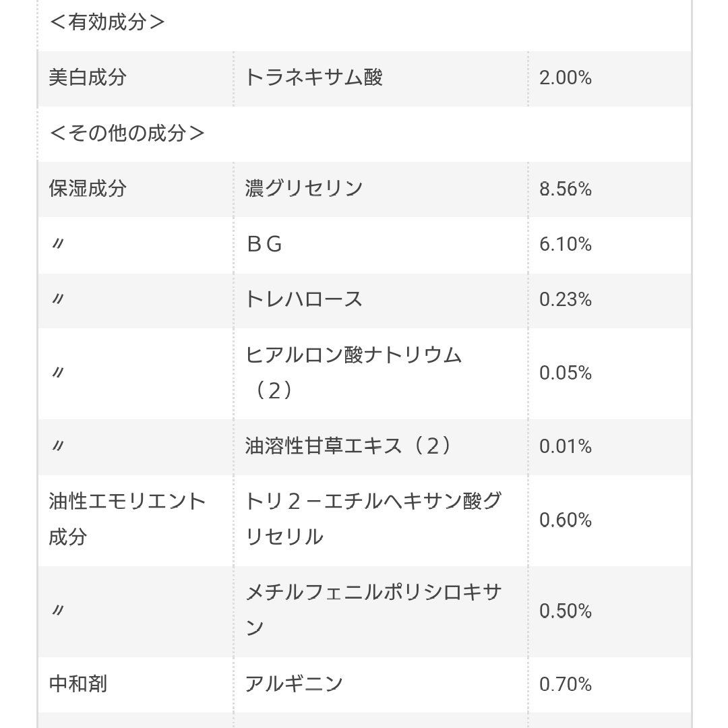
Task: Click the 0.01% concentration value
Action: click(x=566, y=447)
